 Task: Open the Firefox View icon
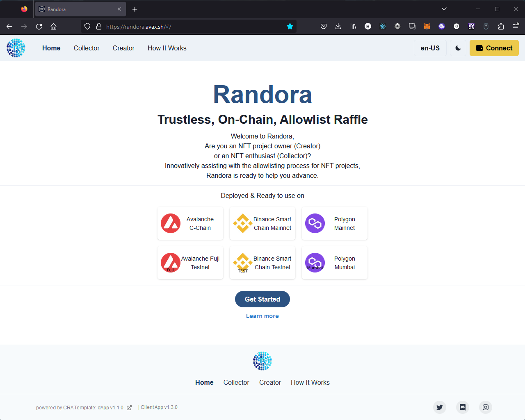tap(24, 9)
